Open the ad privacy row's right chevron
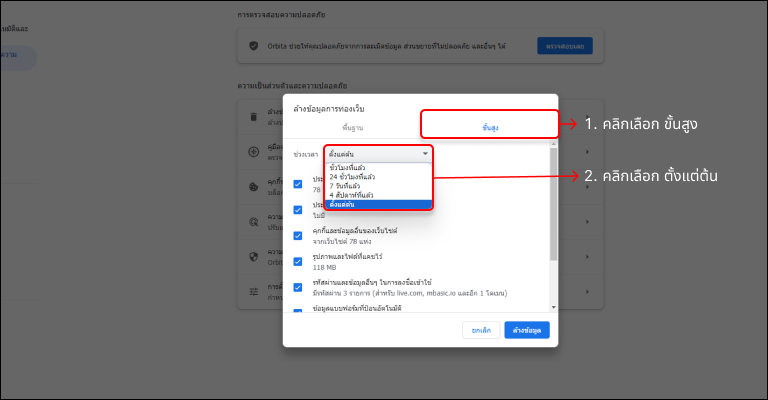This screenshot has width=768, height=400. click(587, 222)
